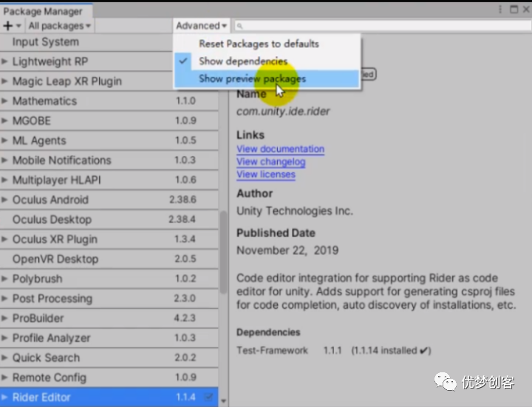
Task: Click Oculus Android version 2.38.6
Action: coord(183,199)
